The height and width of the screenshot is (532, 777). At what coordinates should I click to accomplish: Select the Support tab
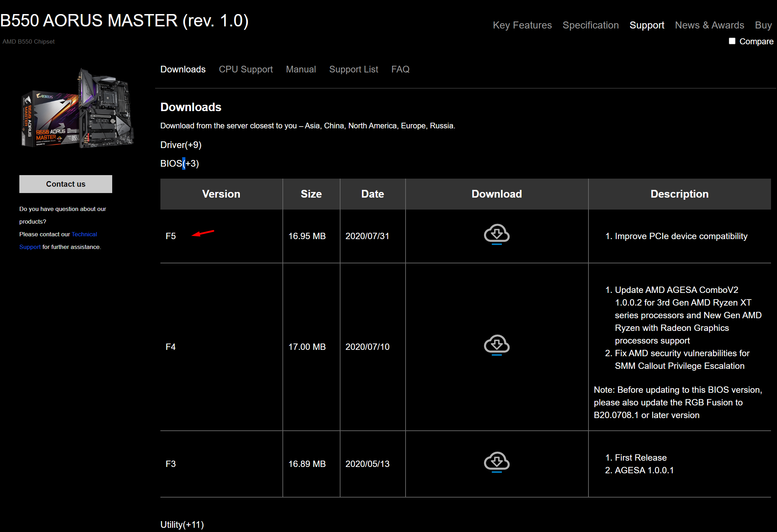pyautogui.click(x=647, y=25)
